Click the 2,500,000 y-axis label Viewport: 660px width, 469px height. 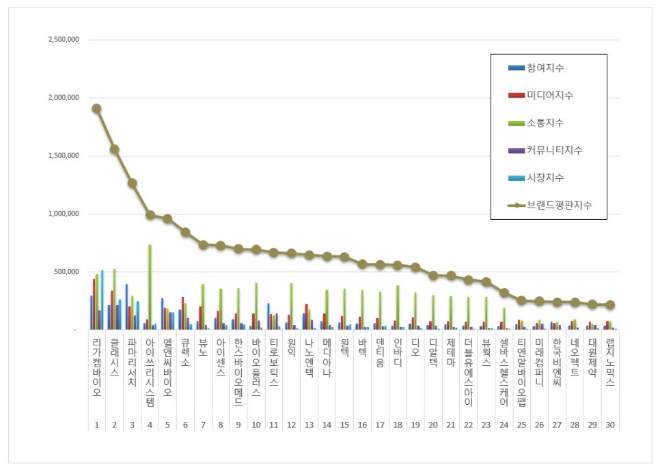[x=63, y=40]
